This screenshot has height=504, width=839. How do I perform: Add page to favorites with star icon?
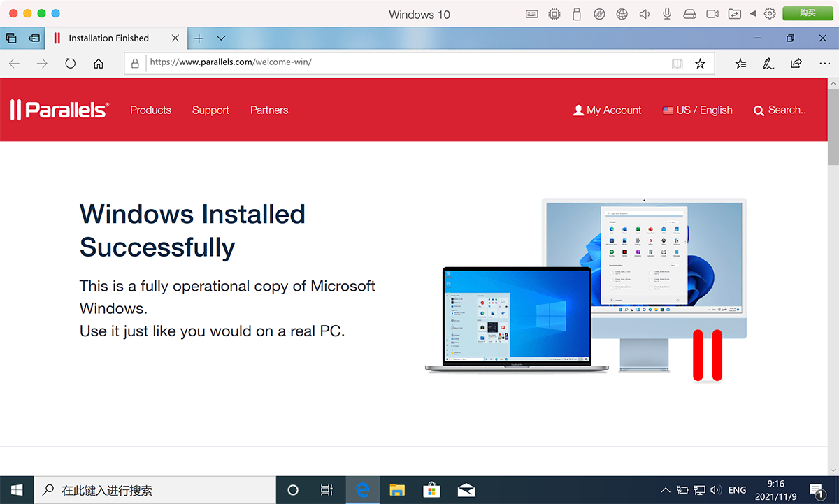pyautogui.click(x=700, y=64)
